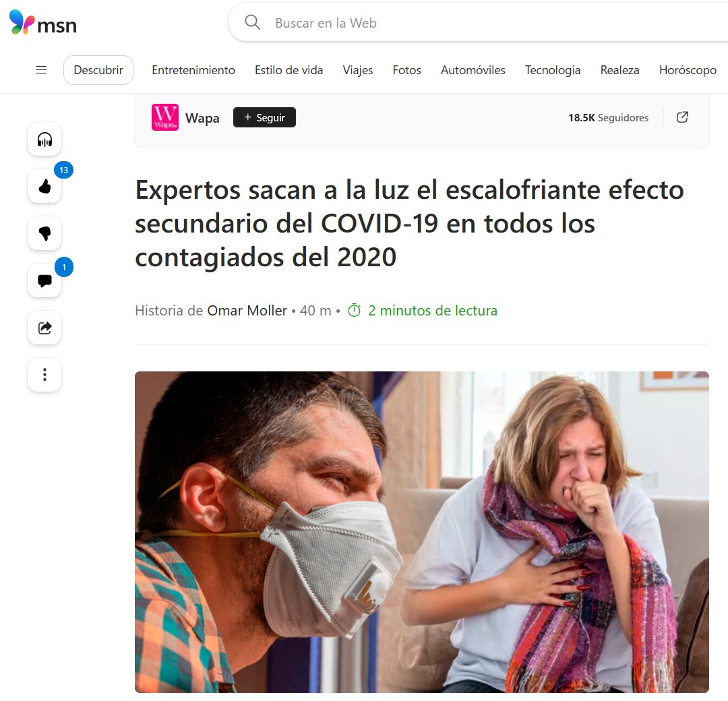This screenshot has width=728, height=701.
Task: Click the headphones listen-to-article icon
Action: pyautogui.click(x=44, y=140)
